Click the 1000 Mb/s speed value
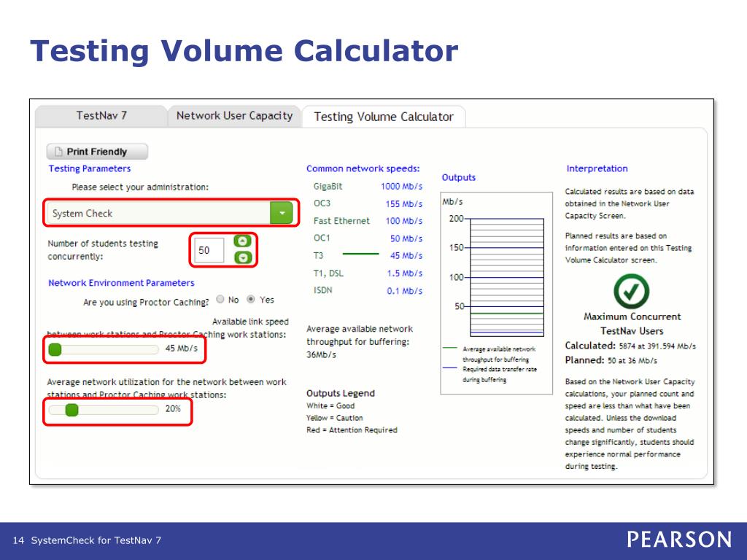 point(401,186)
